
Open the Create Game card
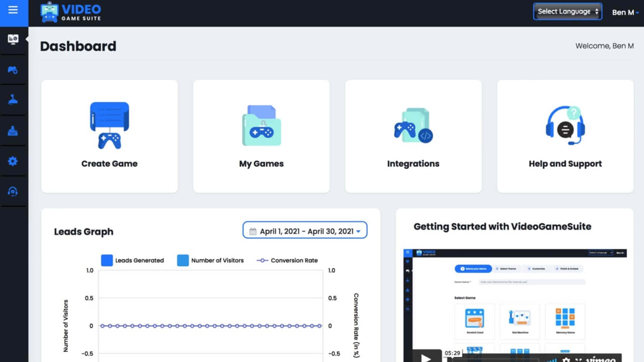(x=110, y=136)
